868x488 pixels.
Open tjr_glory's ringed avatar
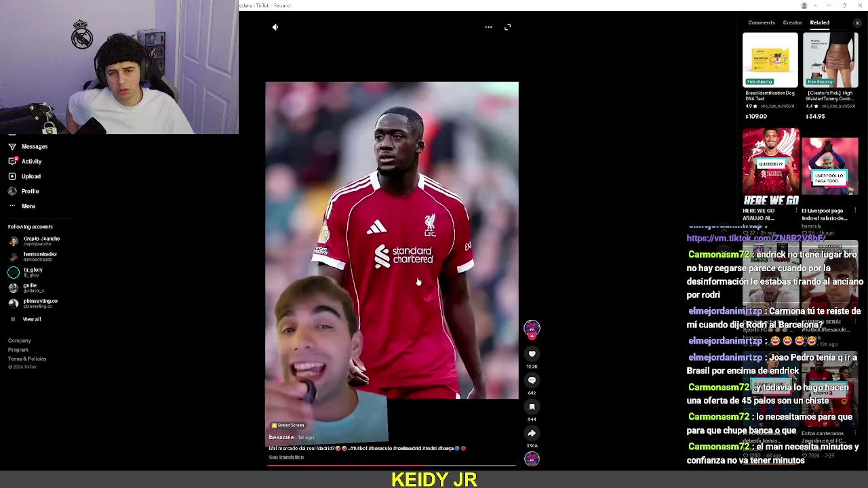click(x=14, y=272)
